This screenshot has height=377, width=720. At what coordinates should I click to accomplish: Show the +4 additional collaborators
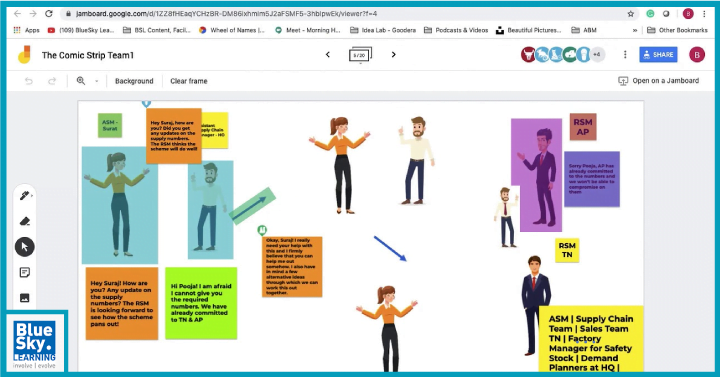(597, 55)
